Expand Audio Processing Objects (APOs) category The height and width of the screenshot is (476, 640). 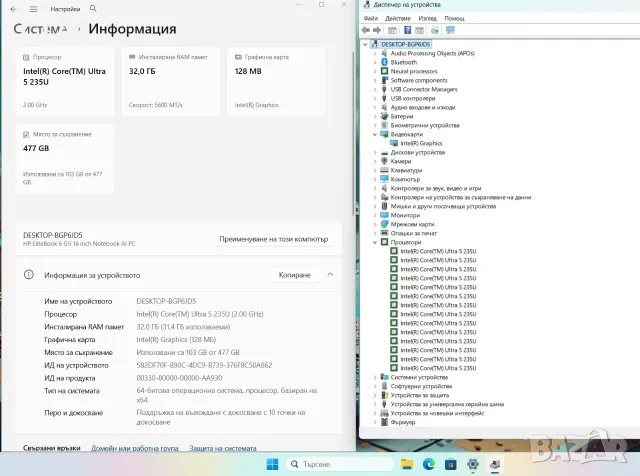tap(375, 53)
